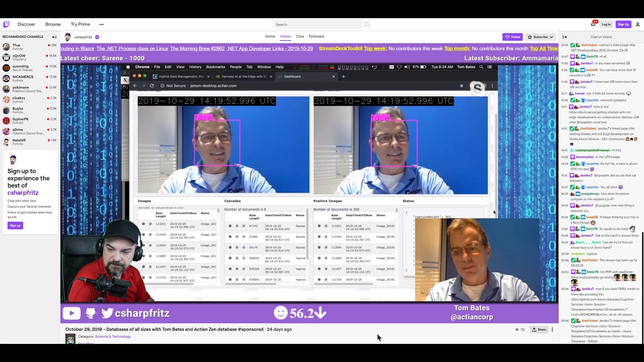This screenshot has width=644, height=362.
Task: Open SypherPK's channel avatar
Action: pyautogui.click(x=6, y=121)
